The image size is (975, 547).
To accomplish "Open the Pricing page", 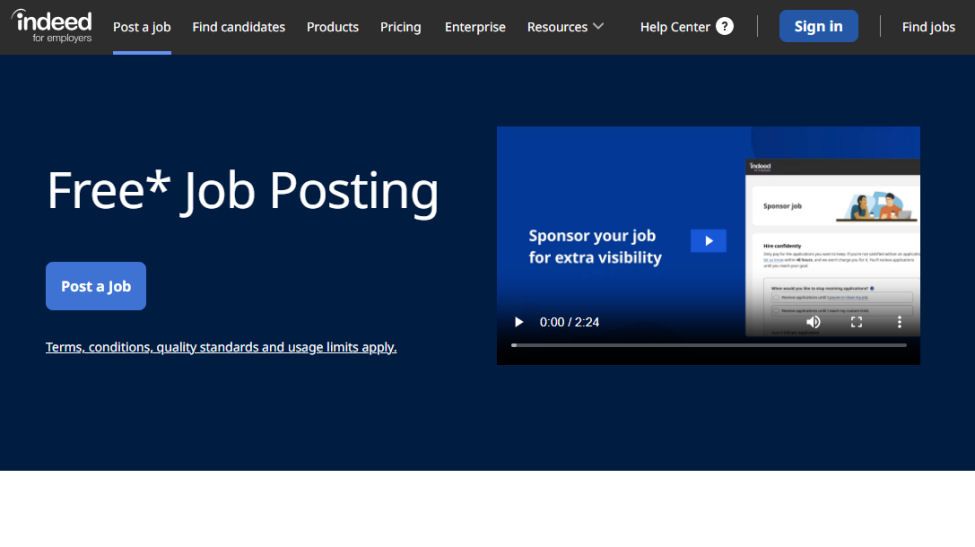I will point(400,27).
